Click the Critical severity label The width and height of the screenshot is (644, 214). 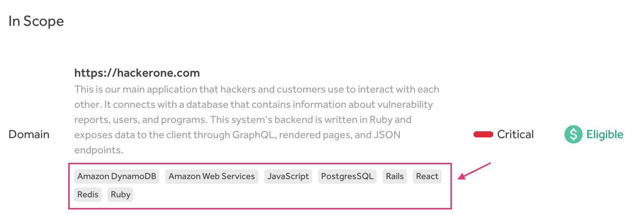[515, 134]
